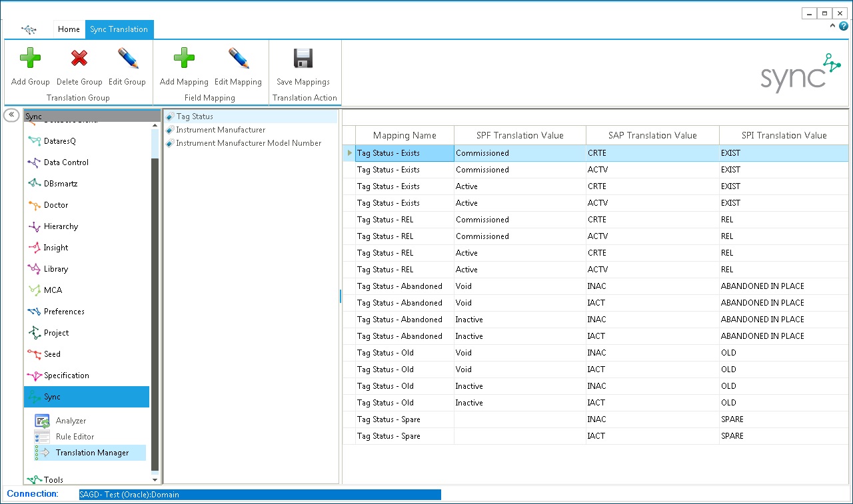Screen dimensions: 853x504
Task: Click the 'CRTE' cell in the selected row
Action: pos(652,153)
